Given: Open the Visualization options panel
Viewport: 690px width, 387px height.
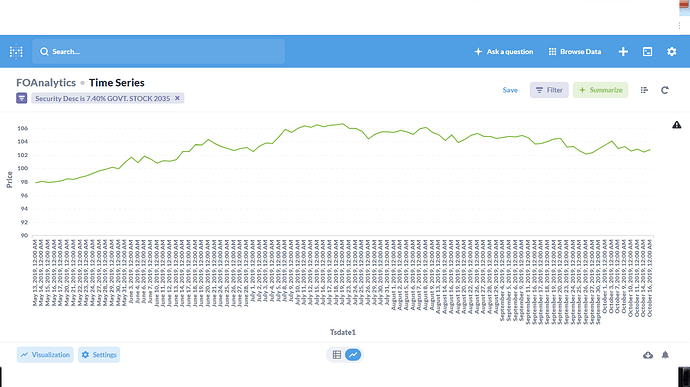Looking at the screenshot, I should 45,355.
